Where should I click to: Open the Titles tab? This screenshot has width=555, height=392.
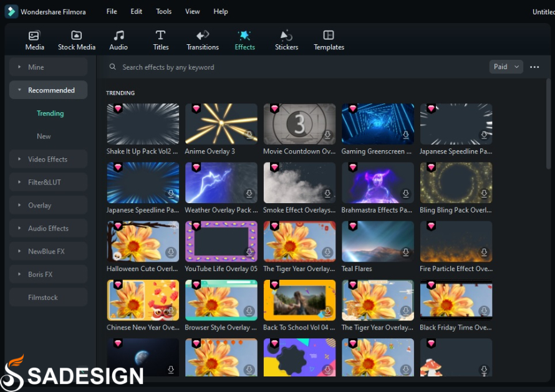click(x=161, y=41)
